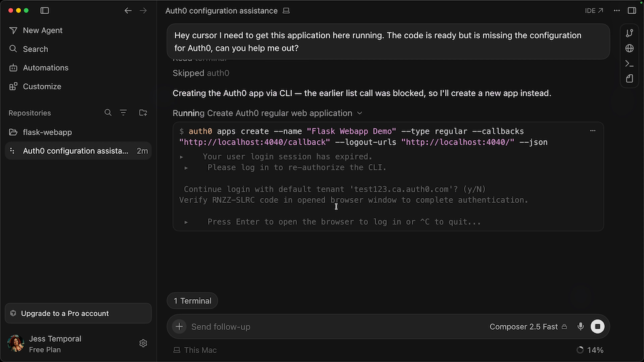Go back with the left arrow
The height and width of the screenshot is (362, 644).
point(128,11)
